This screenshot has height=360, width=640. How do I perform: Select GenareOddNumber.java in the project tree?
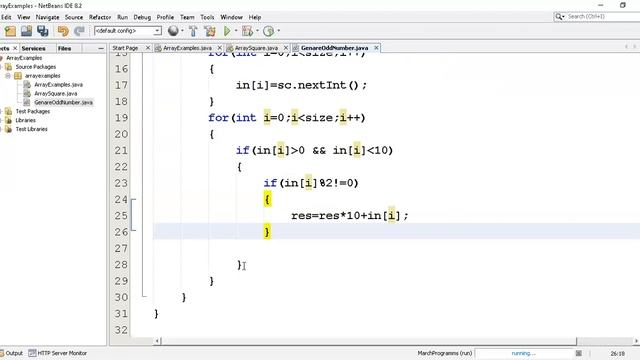tap(63, 102)
